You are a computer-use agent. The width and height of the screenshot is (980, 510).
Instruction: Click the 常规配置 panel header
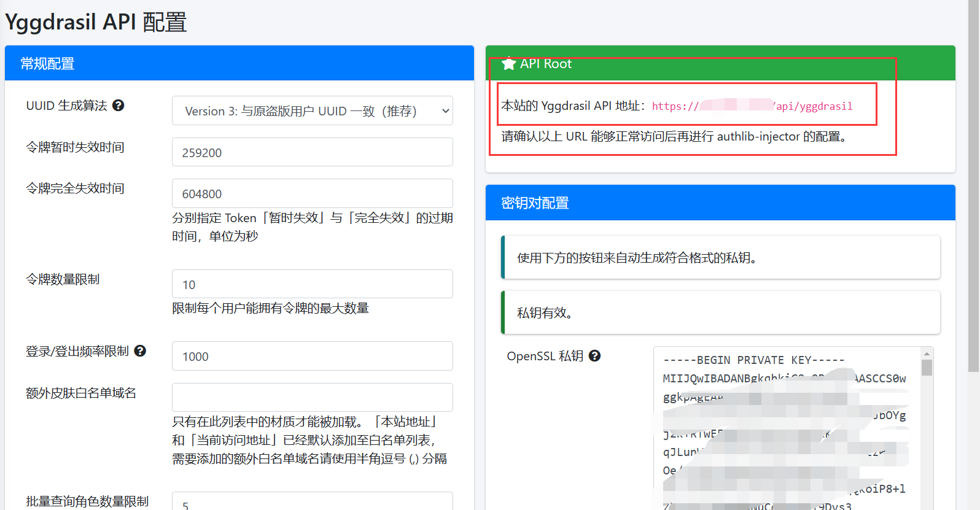pyautogui.click(x=239, y=63)
